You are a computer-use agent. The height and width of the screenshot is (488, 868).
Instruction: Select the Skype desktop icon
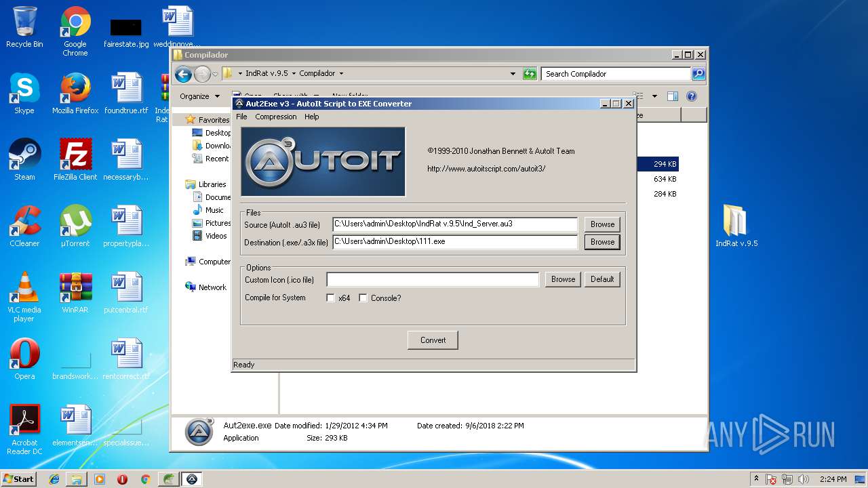click(24, 94)
